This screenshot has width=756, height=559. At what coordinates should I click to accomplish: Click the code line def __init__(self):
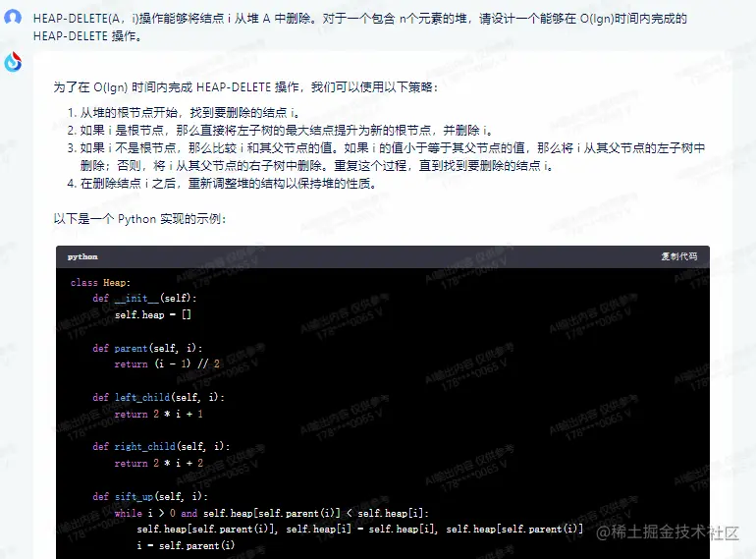[144, 299]
